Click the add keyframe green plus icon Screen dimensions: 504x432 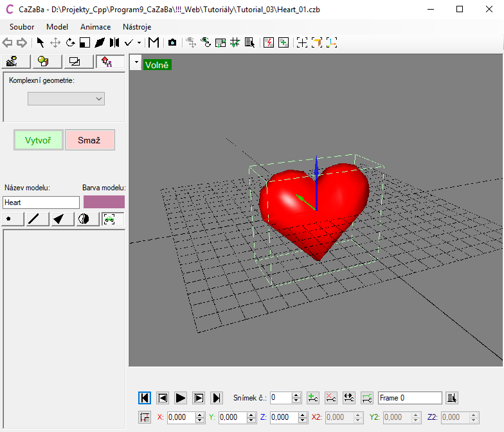312,398
